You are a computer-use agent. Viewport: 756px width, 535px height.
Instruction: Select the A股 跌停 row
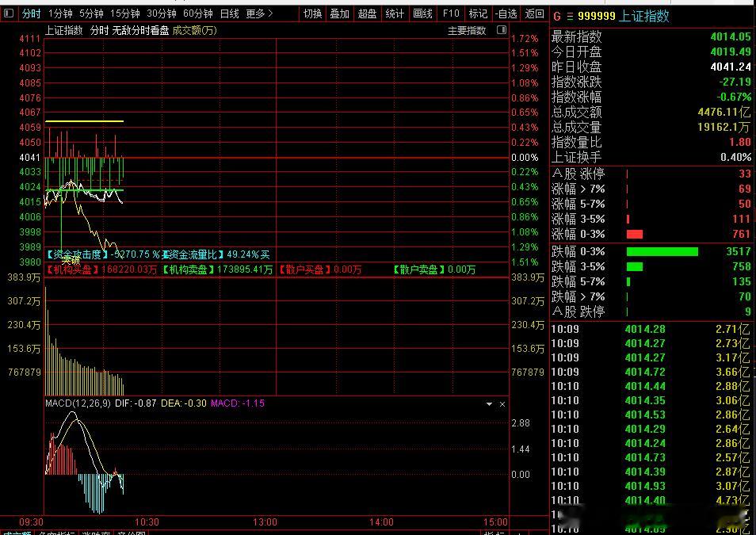651,311
